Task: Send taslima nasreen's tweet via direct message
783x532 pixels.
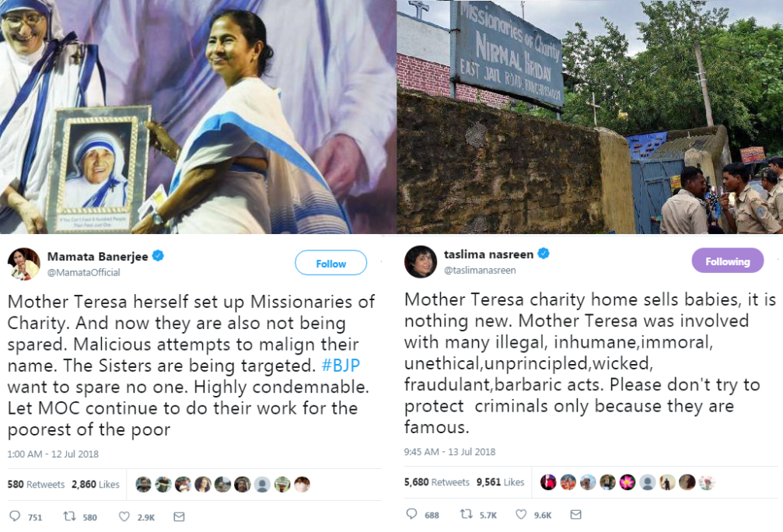Action: 575,514
